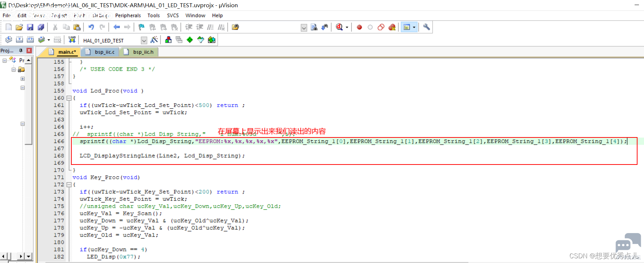
Task: Click the project panel vertical scrollbar
Action: point(28,154)
